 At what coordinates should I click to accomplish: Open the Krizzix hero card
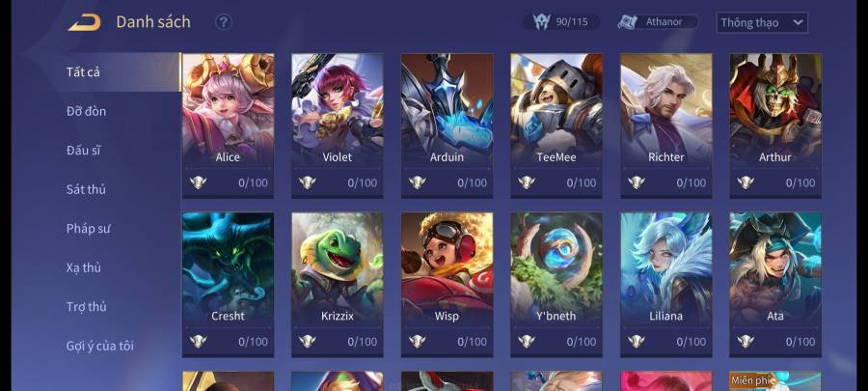tap(338, 285)
